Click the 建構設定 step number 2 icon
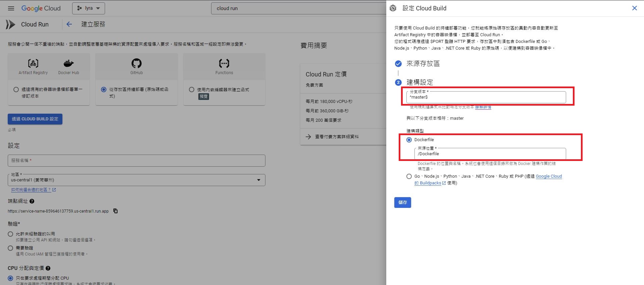Image resolution: width=644 pixels, height=285 pixels. [x=398, y=82]
